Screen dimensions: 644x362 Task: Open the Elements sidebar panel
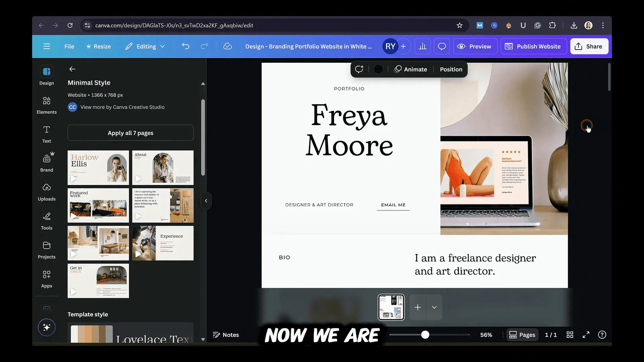(x=47, y=105)
